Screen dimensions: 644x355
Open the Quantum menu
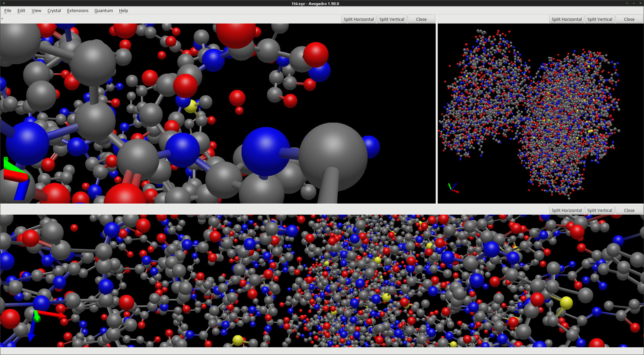pos(104,10)
